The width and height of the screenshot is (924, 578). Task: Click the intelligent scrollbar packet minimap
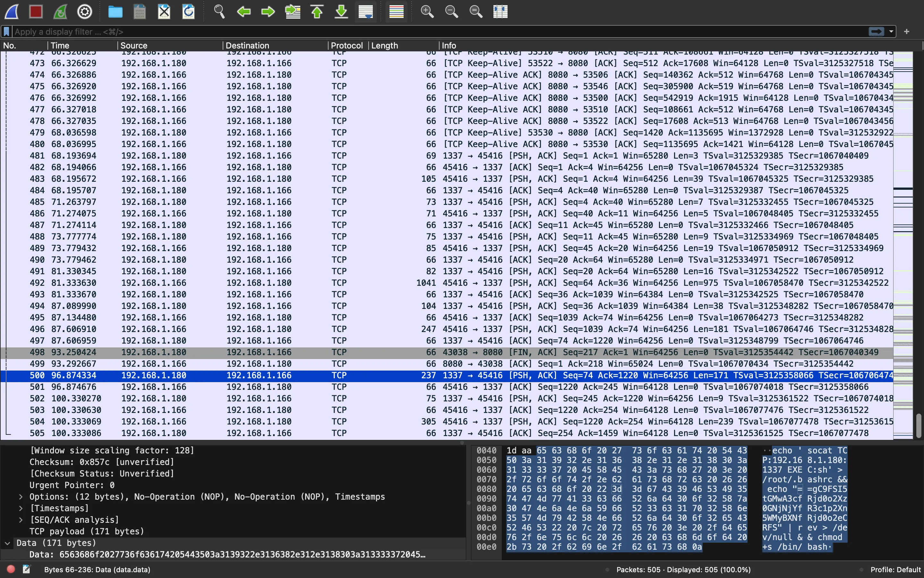point(903,245)
